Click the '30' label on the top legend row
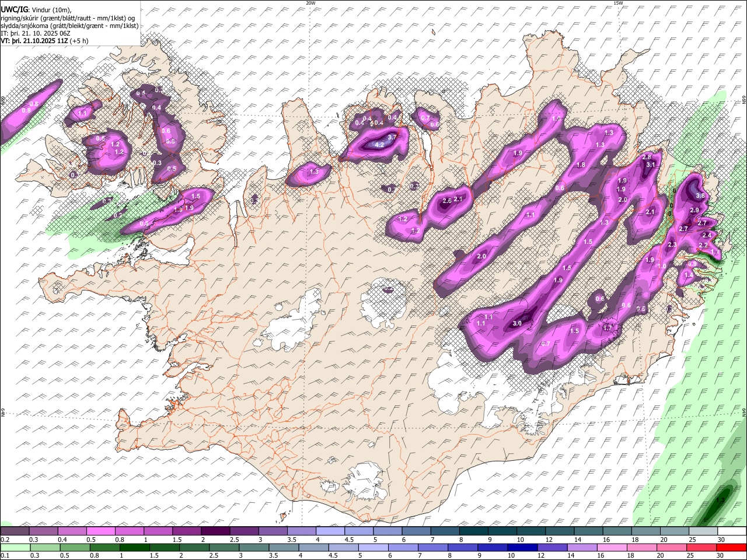The height and width of the screenshot is (560, 747). coord(721,540)
